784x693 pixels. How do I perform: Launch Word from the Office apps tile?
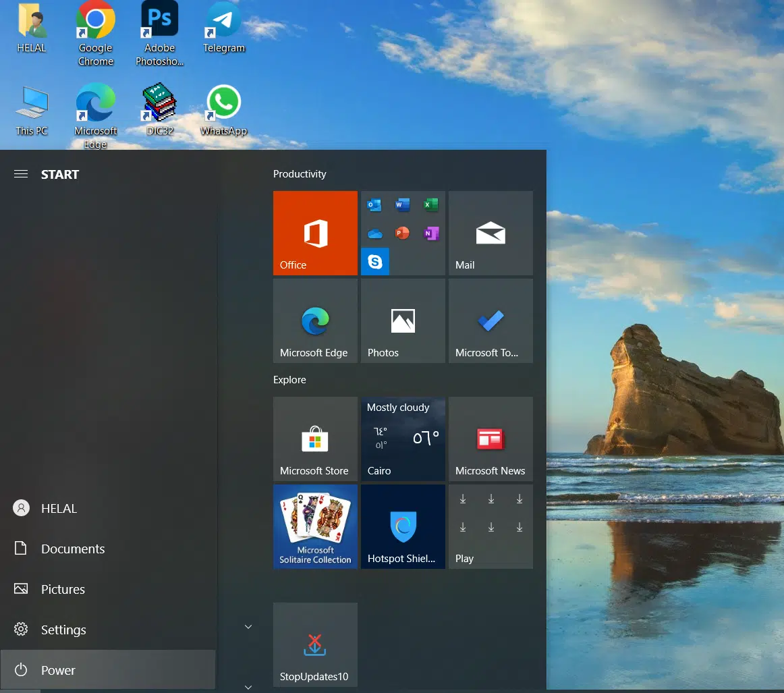[x=403, y=205]
